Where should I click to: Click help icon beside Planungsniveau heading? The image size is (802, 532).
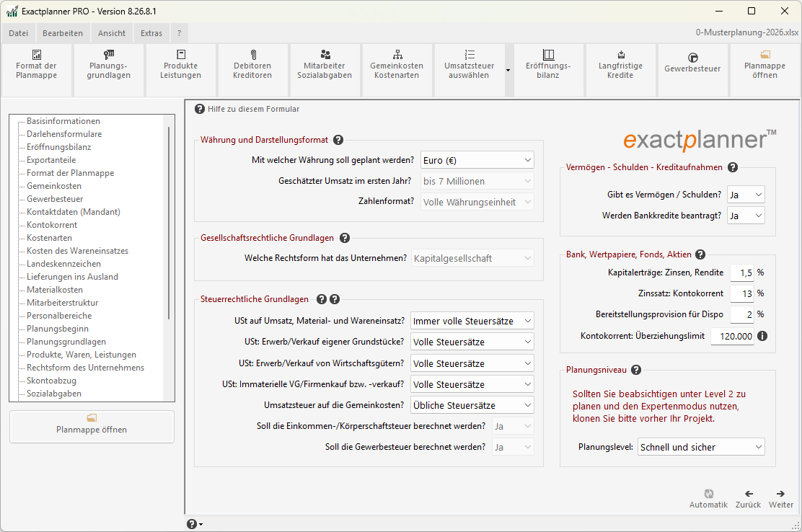point(635,370)
